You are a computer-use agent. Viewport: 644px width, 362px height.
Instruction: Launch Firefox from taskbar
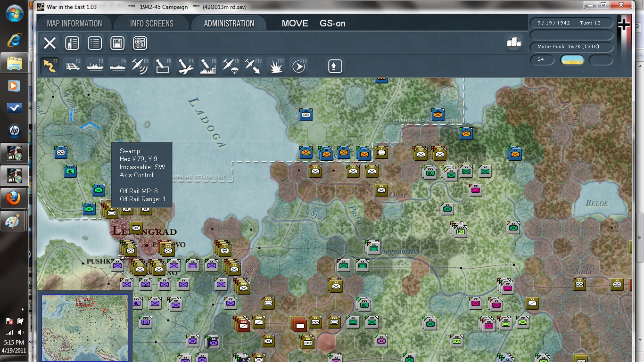[x=14, y=198]
